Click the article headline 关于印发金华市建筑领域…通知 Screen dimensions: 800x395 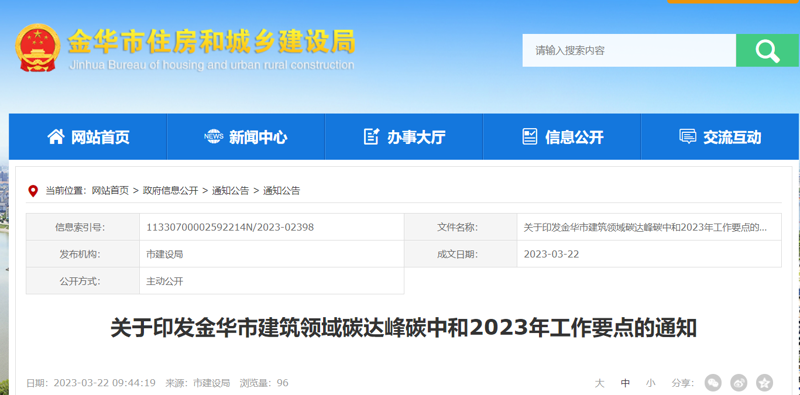tap(404, 328)
